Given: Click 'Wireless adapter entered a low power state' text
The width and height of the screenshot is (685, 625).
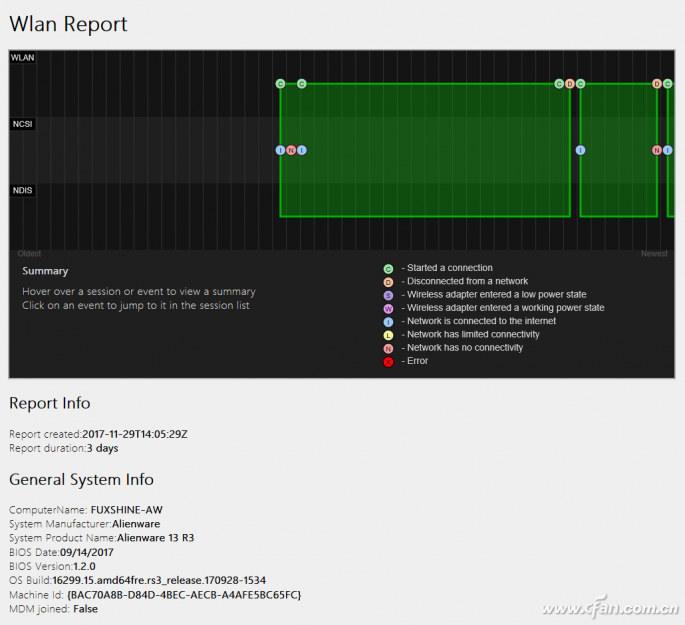Looking at the screenshot, I should (x=497, y=294).
